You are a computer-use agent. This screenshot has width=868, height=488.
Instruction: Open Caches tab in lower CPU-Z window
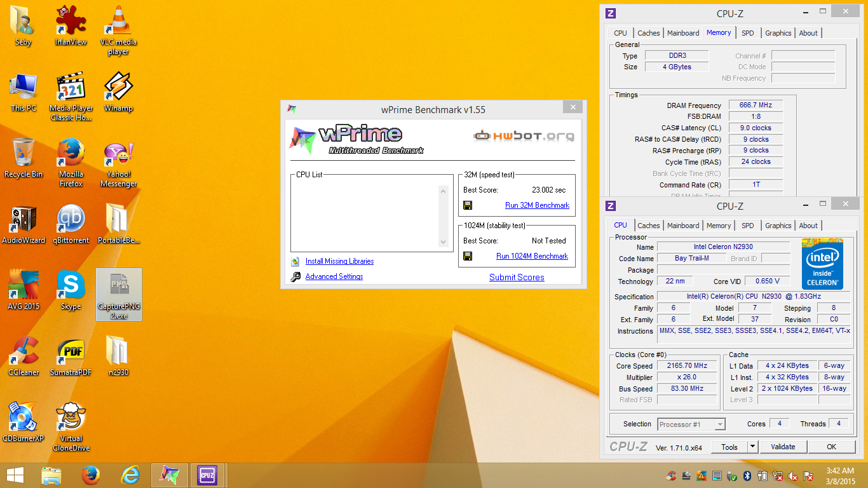649,226
